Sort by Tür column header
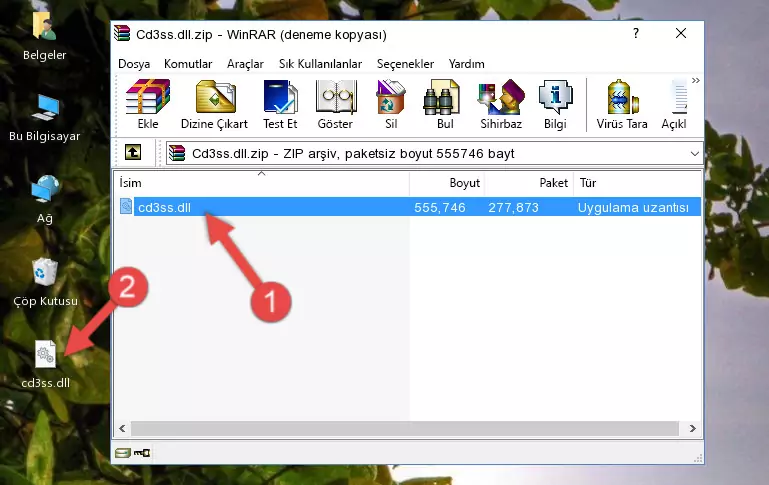Screen dimensions: 769x485 pos(637,183)
